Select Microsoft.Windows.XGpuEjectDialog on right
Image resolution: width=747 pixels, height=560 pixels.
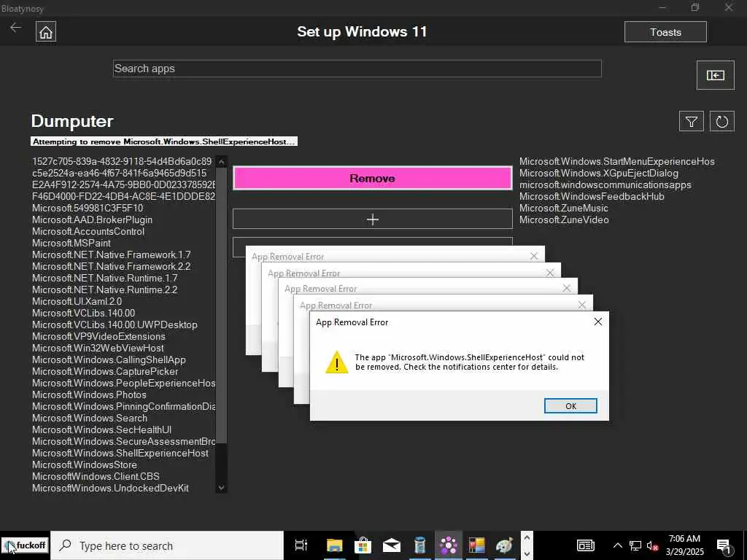(598, 173)
